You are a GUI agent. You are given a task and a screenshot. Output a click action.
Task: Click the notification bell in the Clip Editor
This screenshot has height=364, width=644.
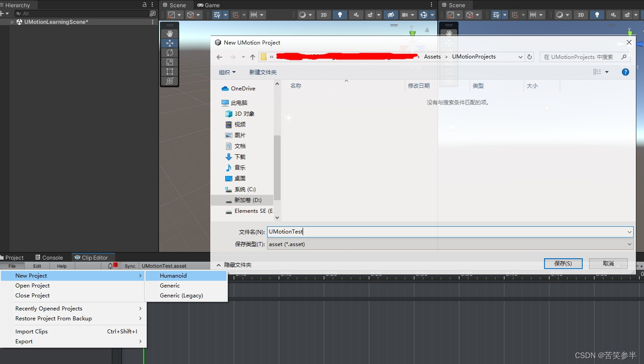pyautogui.click(x=111, y=265)
